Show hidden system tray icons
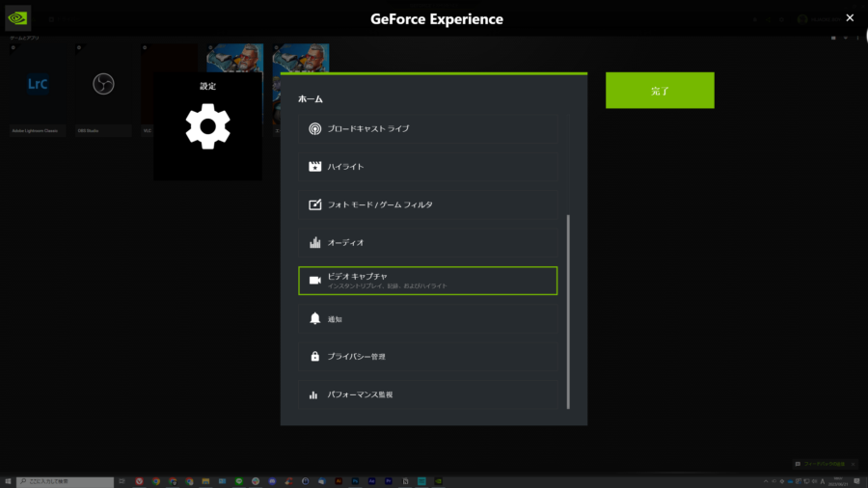Viewport: 868px width, 488px height. coord(766,481)
